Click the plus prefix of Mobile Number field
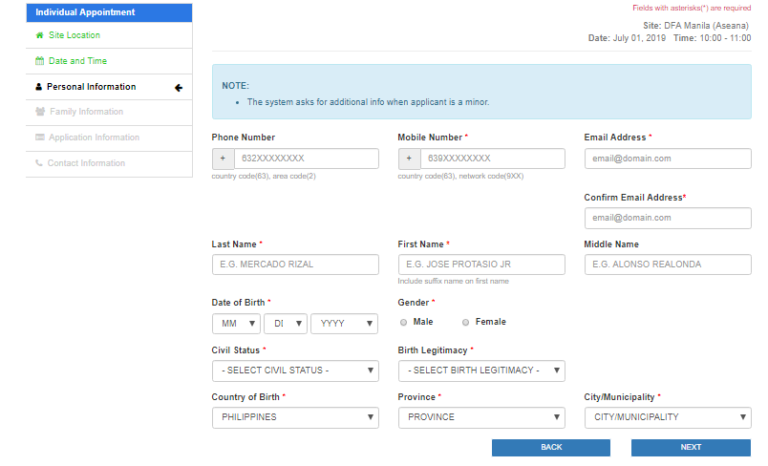Viewport: 768px width, 466px height. click(x=409, y=159)
